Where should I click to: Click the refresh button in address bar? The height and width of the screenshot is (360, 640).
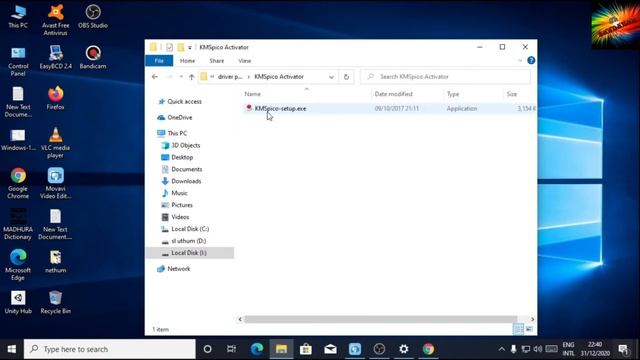pos(346,77)
